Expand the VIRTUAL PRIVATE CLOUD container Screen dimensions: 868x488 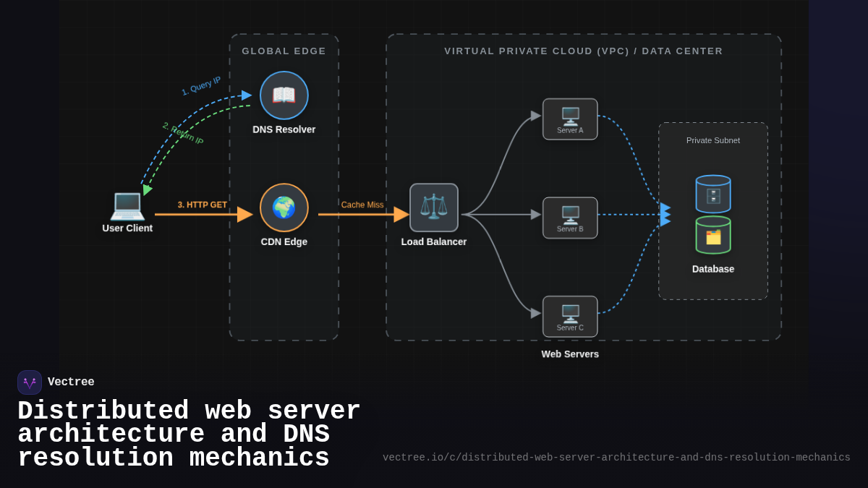(x=583, y=51)
